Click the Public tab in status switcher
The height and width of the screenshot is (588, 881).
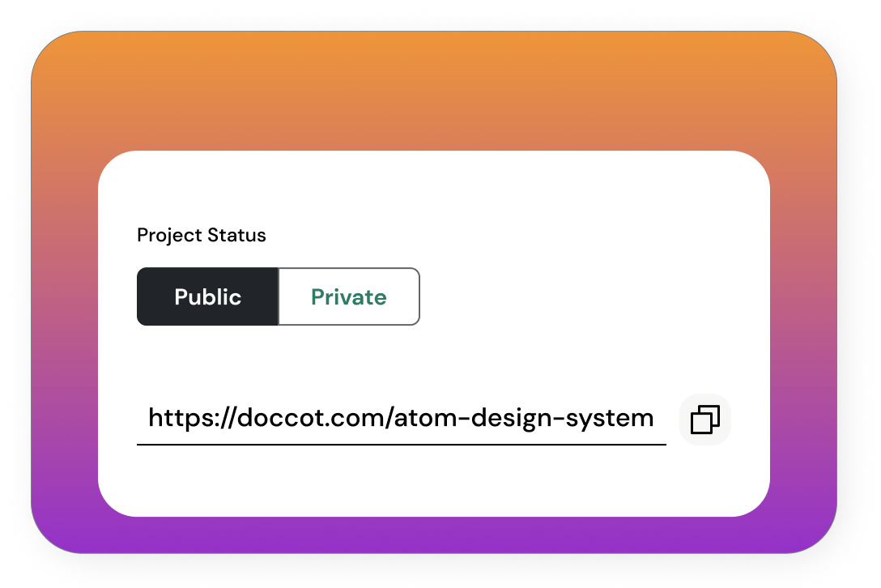[x=207, y=297]
